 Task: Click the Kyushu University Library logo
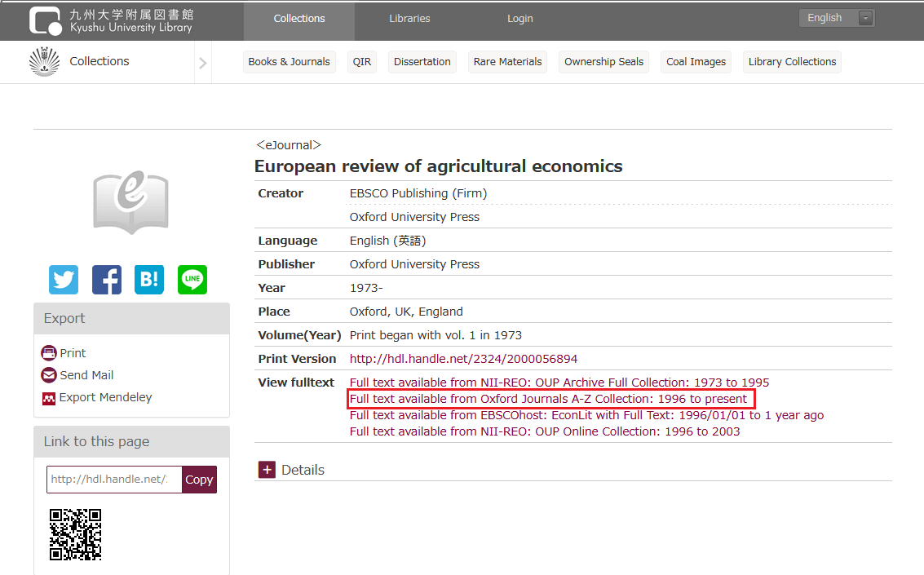[x=112, y=20]
